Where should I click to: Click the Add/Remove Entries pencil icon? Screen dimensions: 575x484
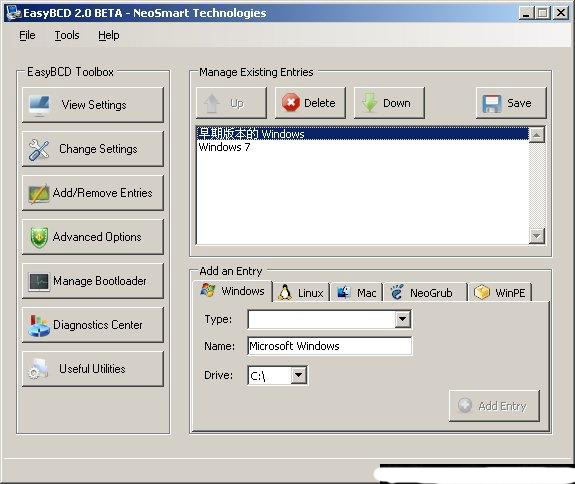[x=39, y=193]
